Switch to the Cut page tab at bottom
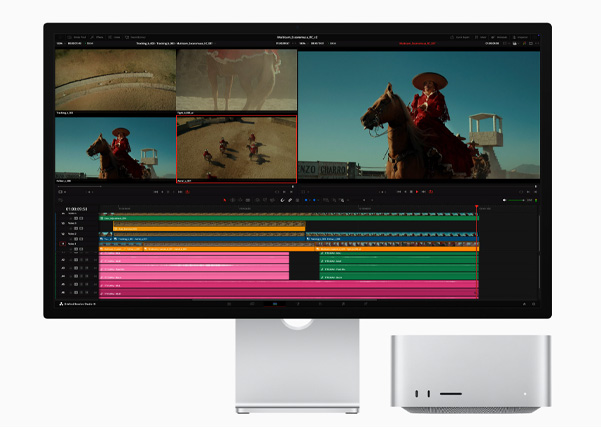Image resolution: width=601 pixels, height=436 pixels. (x=252, y=304)
